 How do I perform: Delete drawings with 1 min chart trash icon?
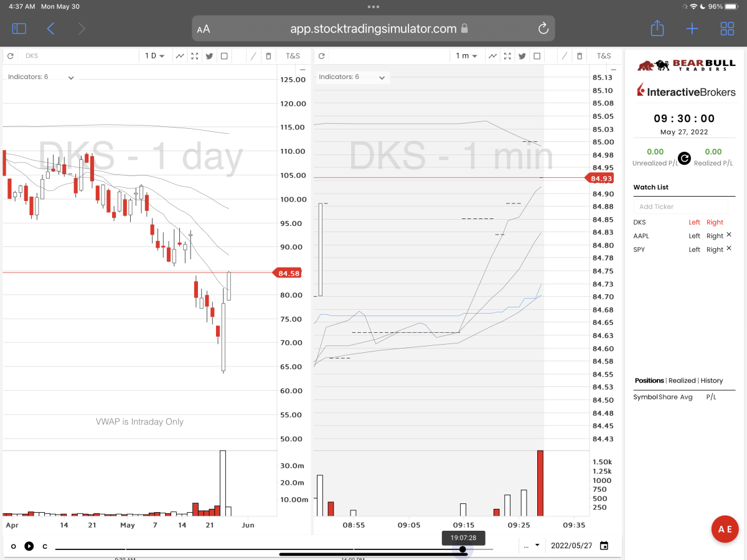(x=580, y=56)
